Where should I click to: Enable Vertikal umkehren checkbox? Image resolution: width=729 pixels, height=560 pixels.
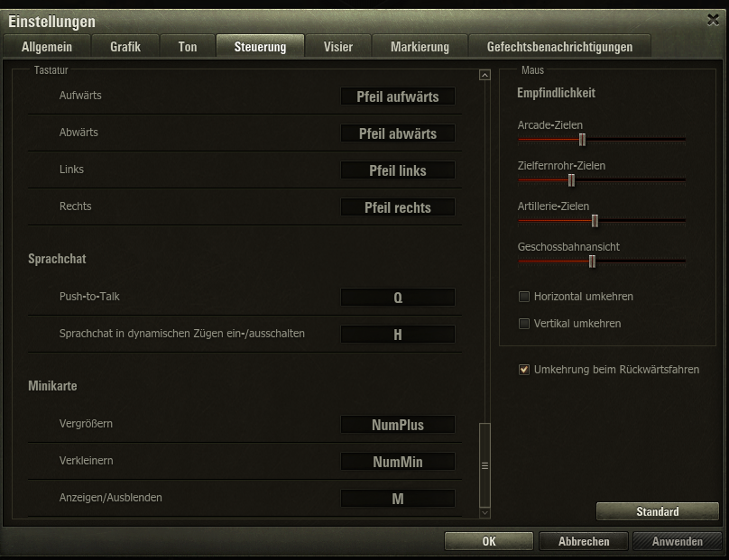coord(524,324)
